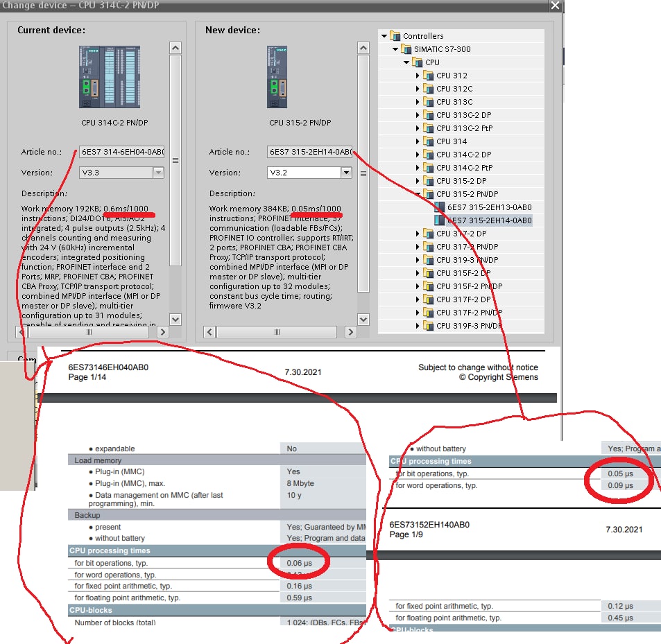Expand the CPU 317F-2 PN/DP node

[418, 313]
